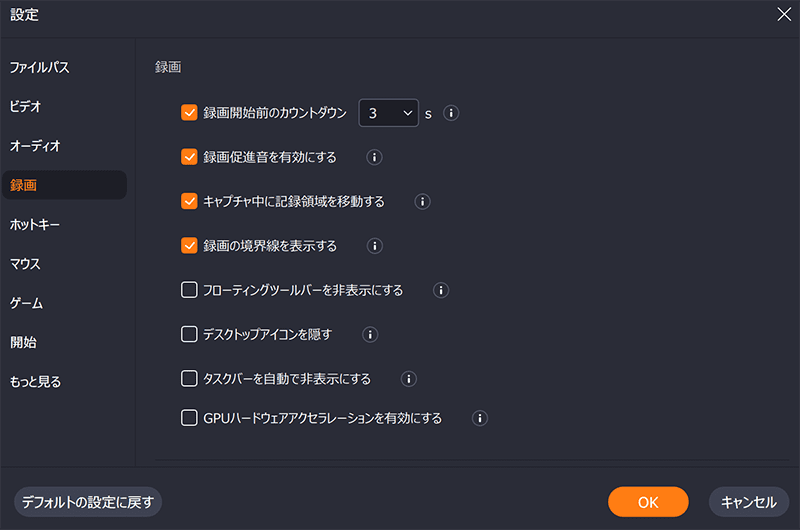The image size is (800, 530).
Task: Enable GPUハードウェアアクセラレーション checkbox
Action: pyautogui.click(x=189, y=418)
